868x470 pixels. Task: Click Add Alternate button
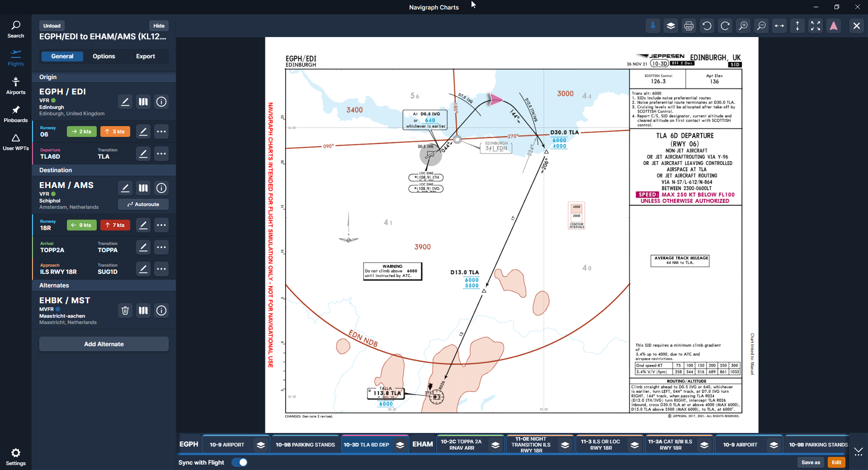click(x=104, y=344)
